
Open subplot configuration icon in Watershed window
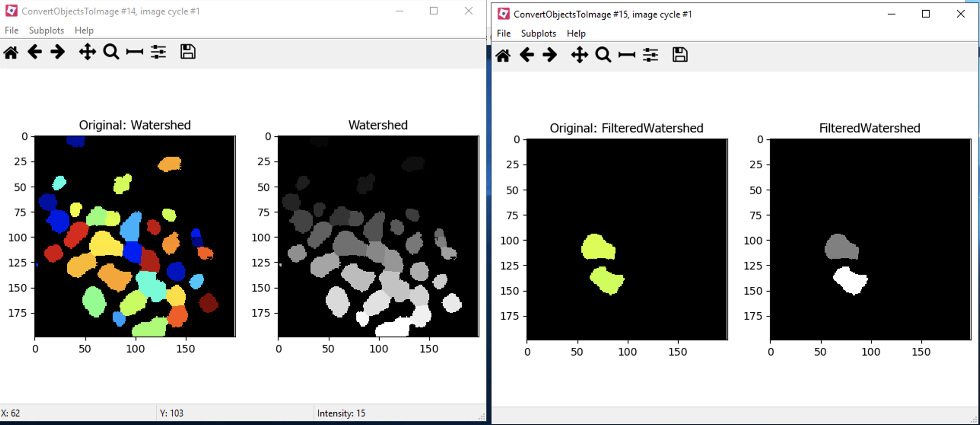[x=159, y=52]
